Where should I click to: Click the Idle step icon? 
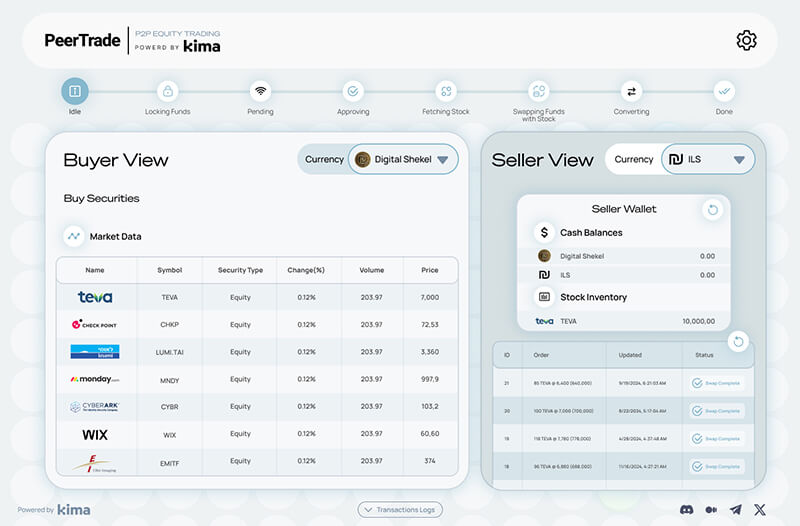pos(75,91)
